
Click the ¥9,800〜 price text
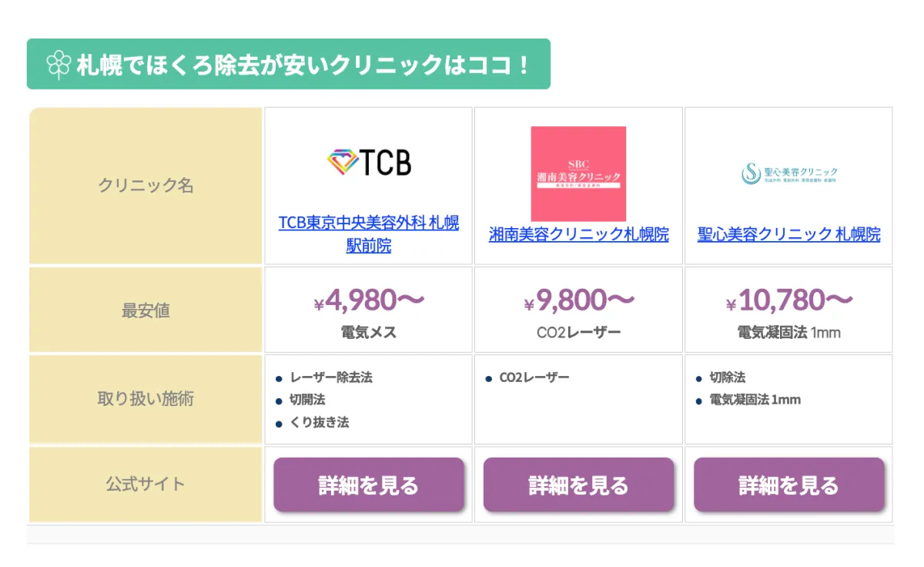click(579, 300)
